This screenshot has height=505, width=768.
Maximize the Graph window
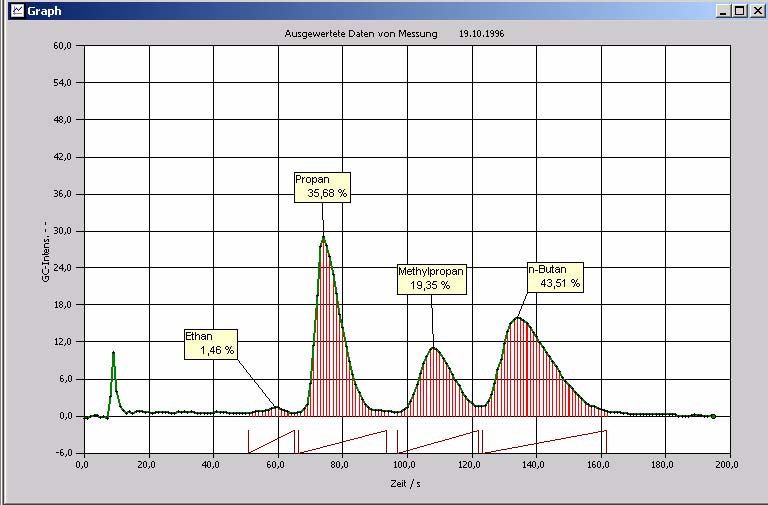739,11
